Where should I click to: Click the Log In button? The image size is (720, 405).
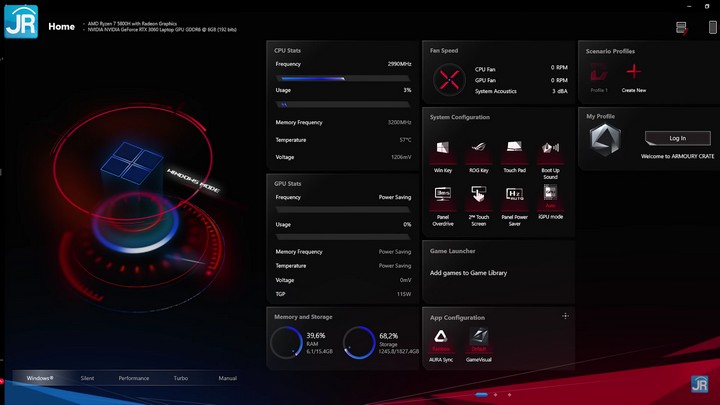pyautogui.click(x=677, y=138)
